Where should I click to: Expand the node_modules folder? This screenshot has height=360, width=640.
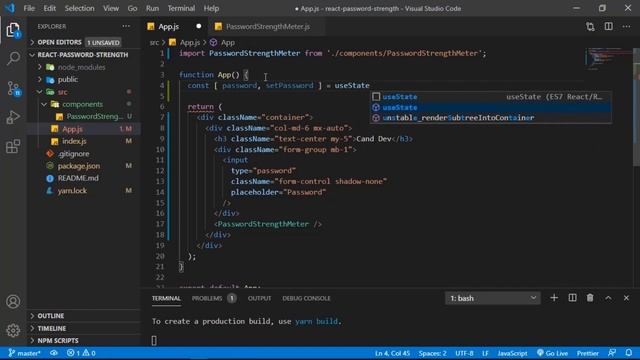coord(84,67)
